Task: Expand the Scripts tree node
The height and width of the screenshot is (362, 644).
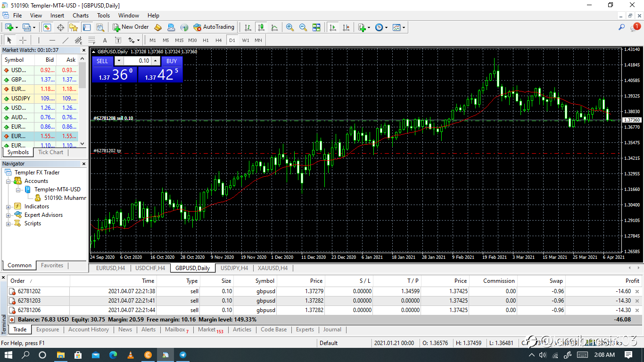Action: point(8,223)
